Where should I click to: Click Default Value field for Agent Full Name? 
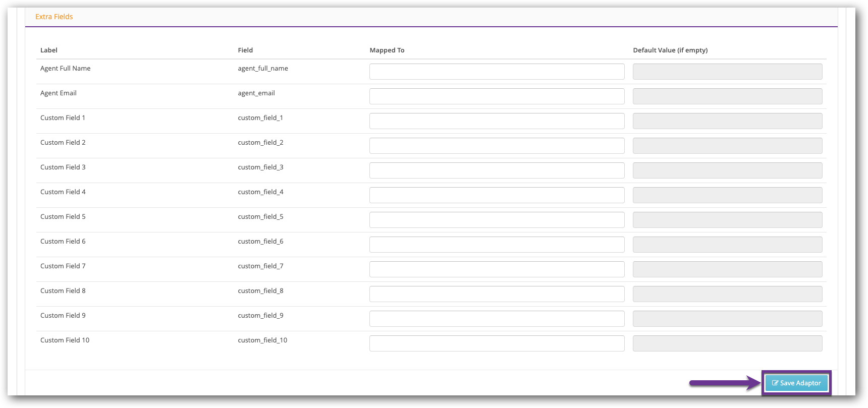tap(728, 72)
